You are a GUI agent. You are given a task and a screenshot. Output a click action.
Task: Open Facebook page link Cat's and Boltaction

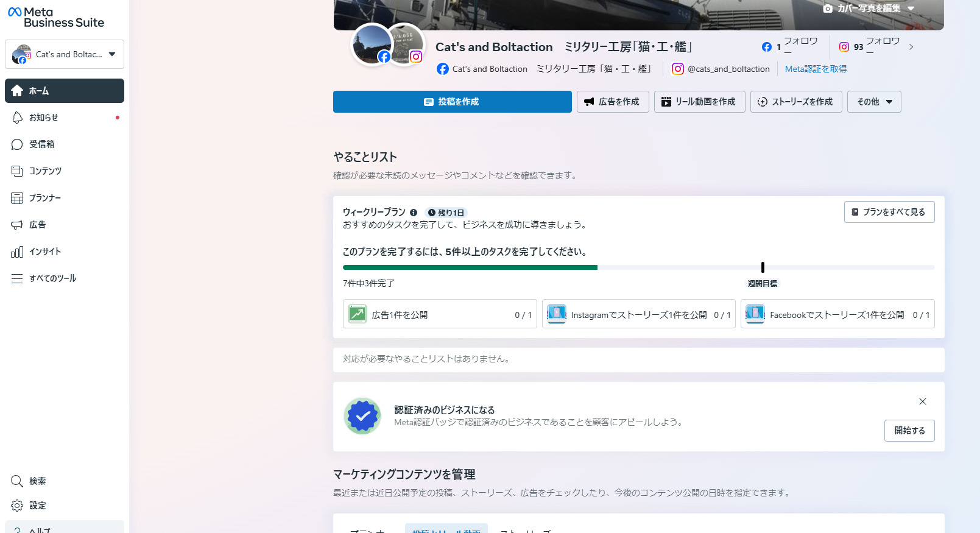[544, 69]
